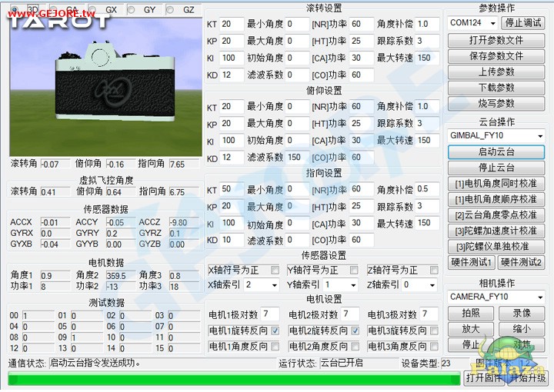Enable the X轴符号为正 checkbox
This screenshot has height=392, width=554.
pyautogui.click(x=275, y=270)
